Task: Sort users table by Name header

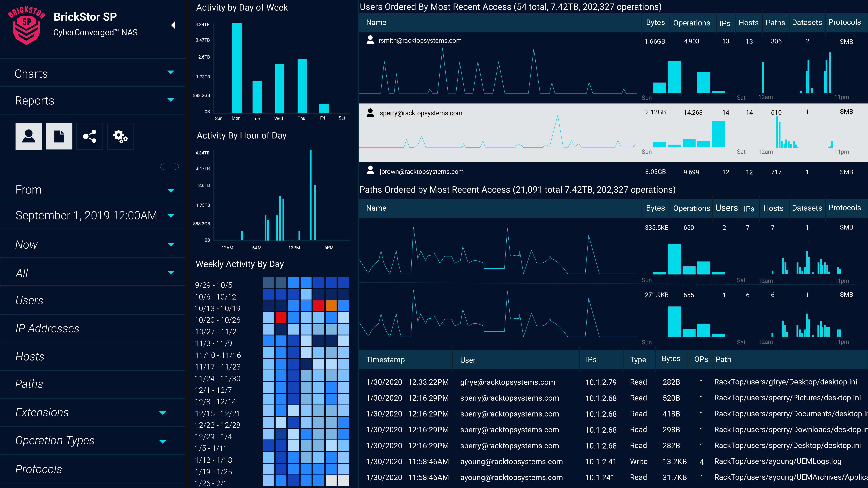Action: click(376, 23)
